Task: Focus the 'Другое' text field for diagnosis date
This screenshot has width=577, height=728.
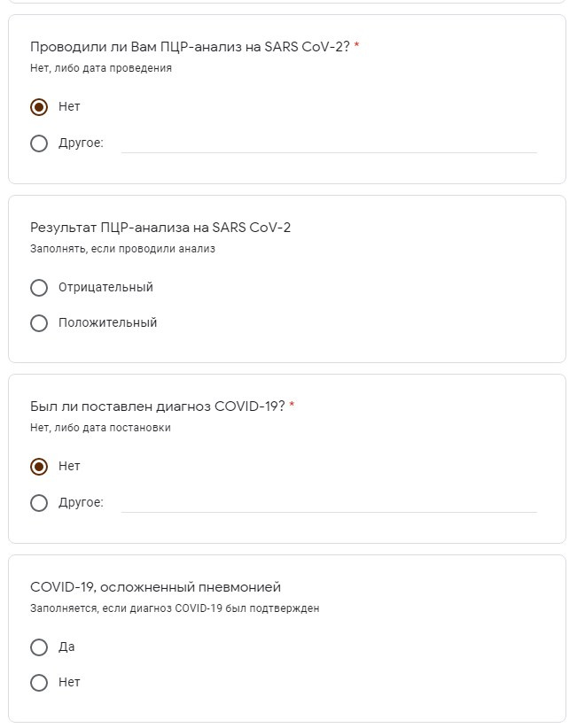Action: [329, 503]
